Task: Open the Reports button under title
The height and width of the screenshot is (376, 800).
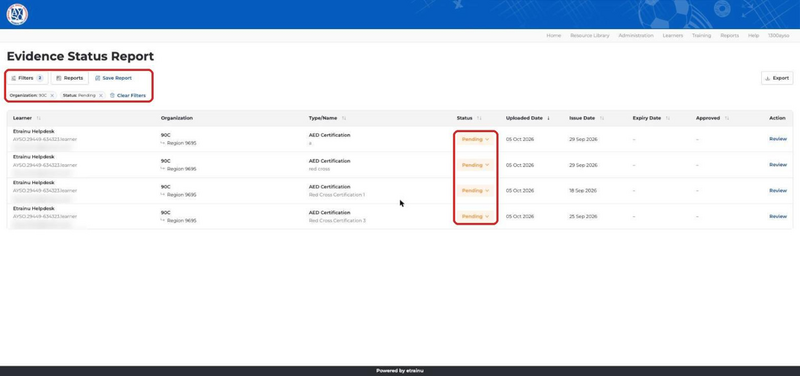Action: coord(69,78)
